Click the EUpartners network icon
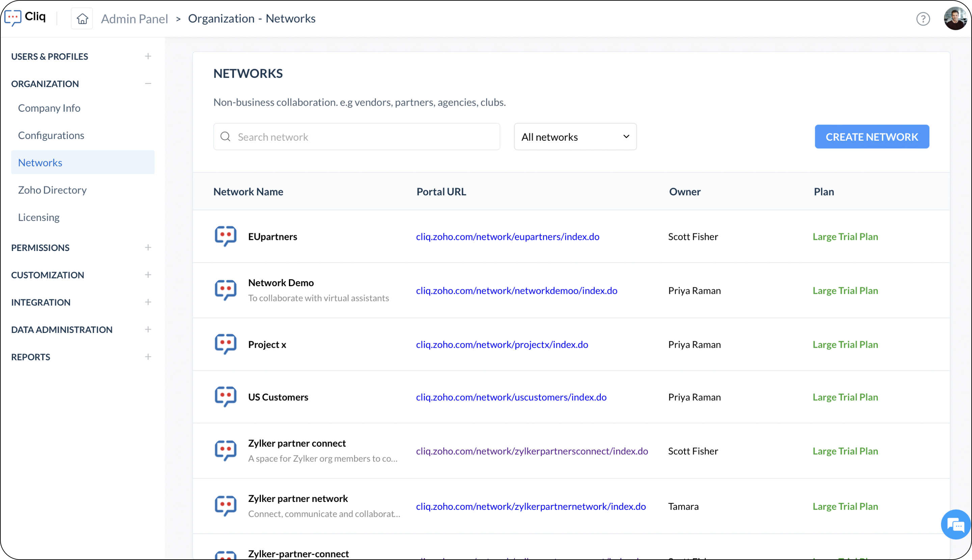This screenshot has height=560, width=972. [225, 236]
